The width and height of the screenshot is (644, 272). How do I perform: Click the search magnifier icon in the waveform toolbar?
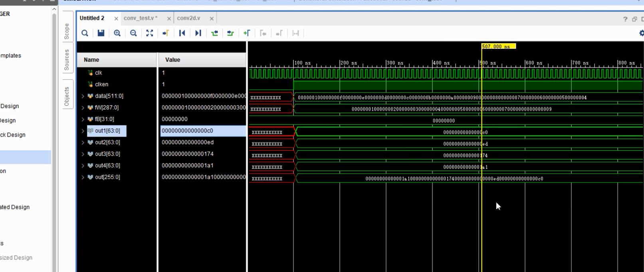[85, 33]
